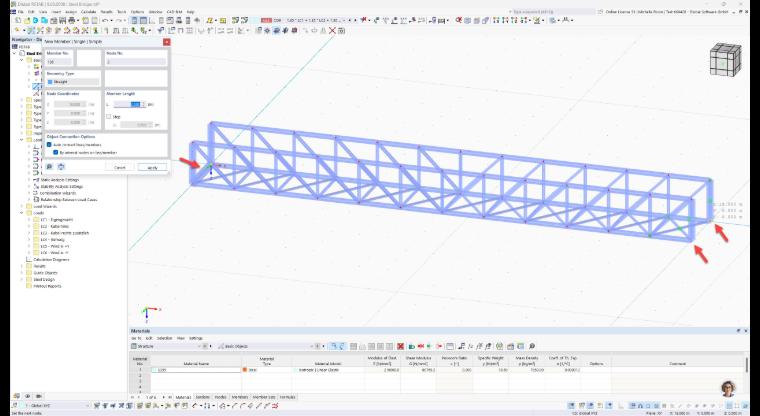Screen dimensions: 760x416
Task: Click the Member Length input field
Action: pos(128,104)
